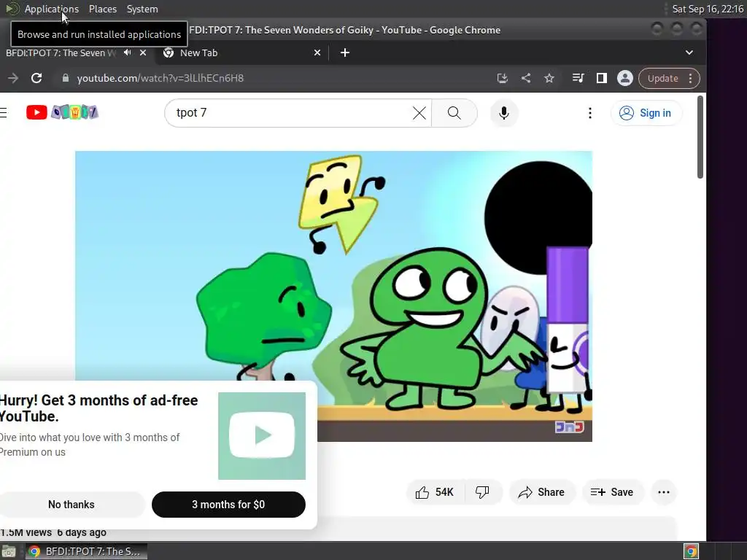Click the show desktop icon in bottom panel

(x=9, y=551)
